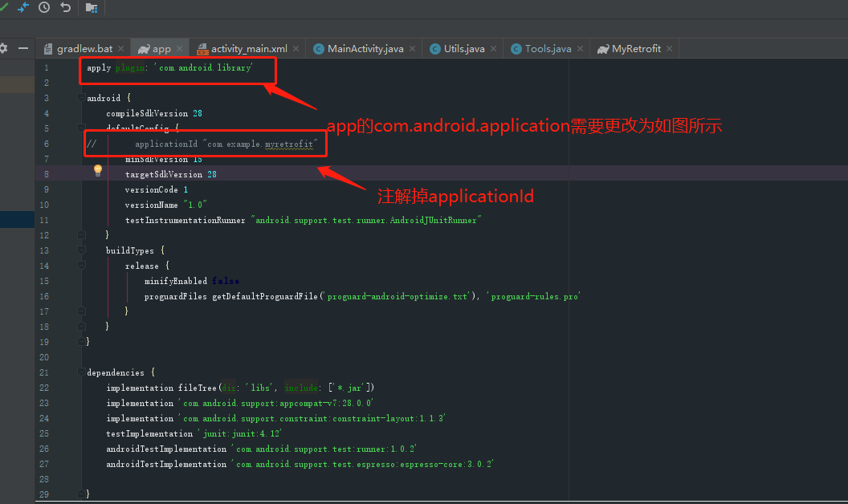
Task: Click the gradlew.bat tab file icon
Action: click(x=48, y=49)
